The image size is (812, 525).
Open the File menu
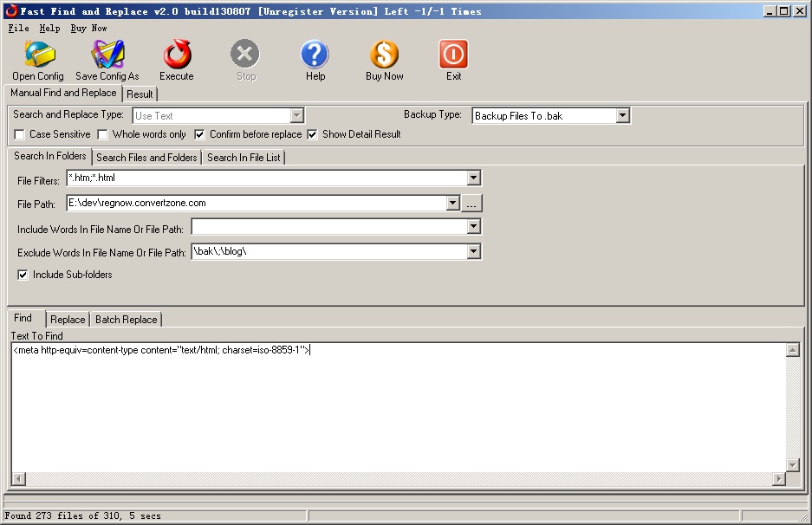18,28
